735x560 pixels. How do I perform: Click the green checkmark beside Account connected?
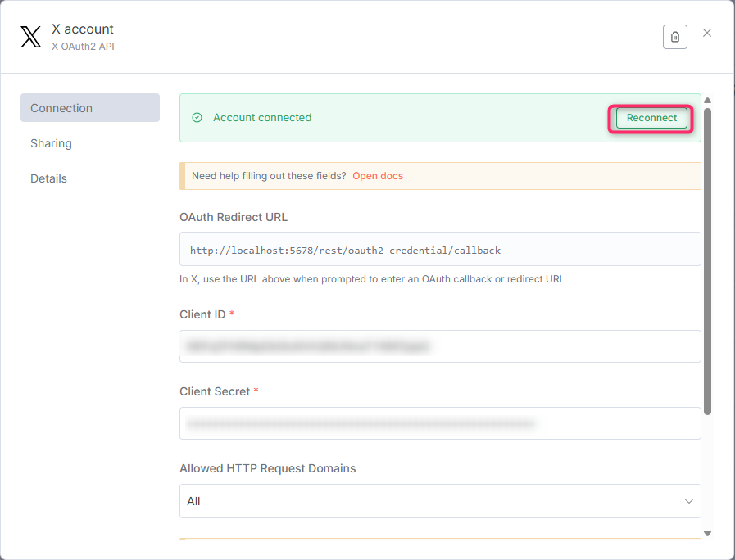197,118
